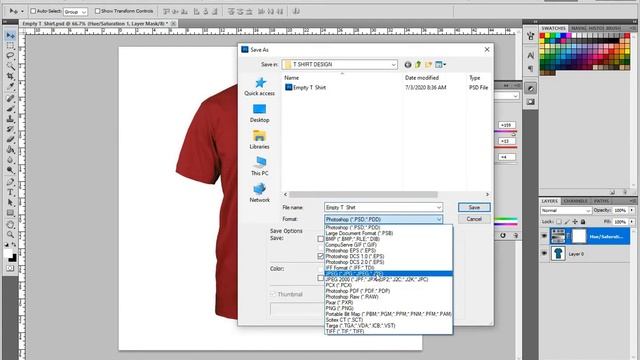Choose PNG (*.PNG) format option

[388, 308]
